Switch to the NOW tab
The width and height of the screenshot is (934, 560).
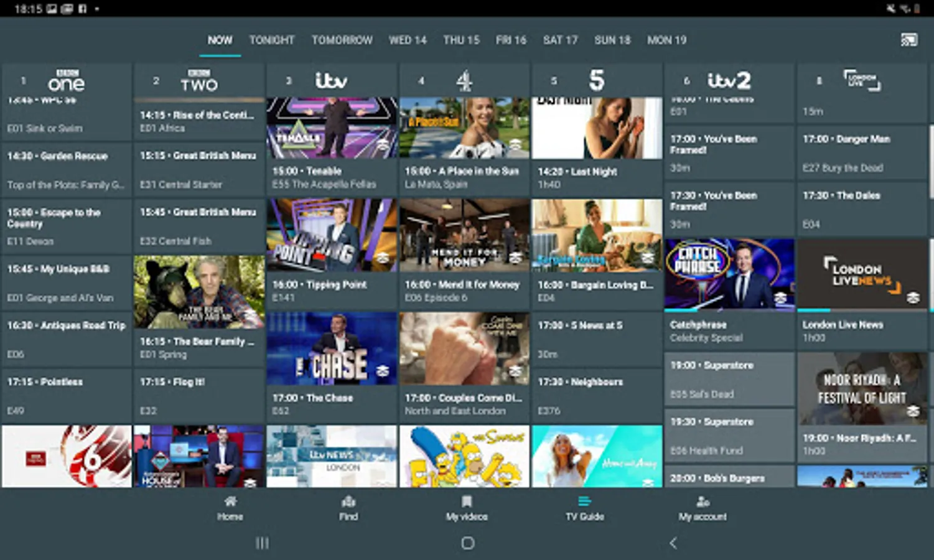220,40
